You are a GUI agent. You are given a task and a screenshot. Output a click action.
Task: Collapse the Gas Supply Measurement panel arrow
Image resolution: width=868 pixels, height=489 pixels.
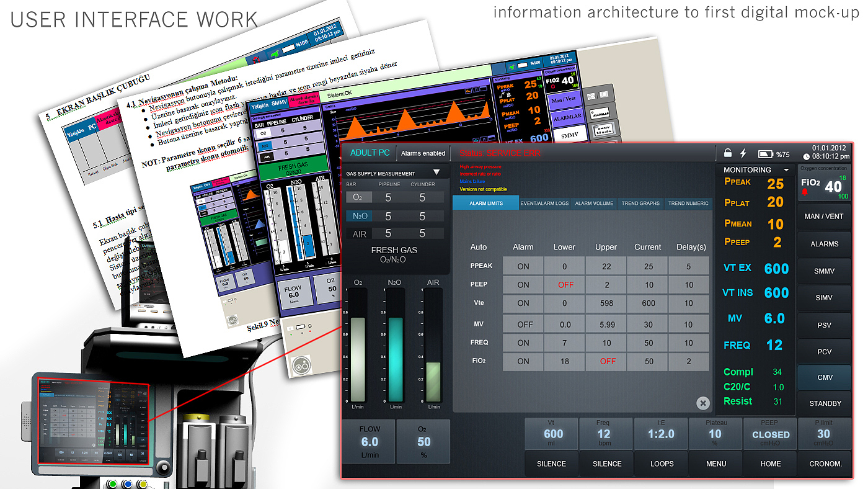(x=436, y=173)
